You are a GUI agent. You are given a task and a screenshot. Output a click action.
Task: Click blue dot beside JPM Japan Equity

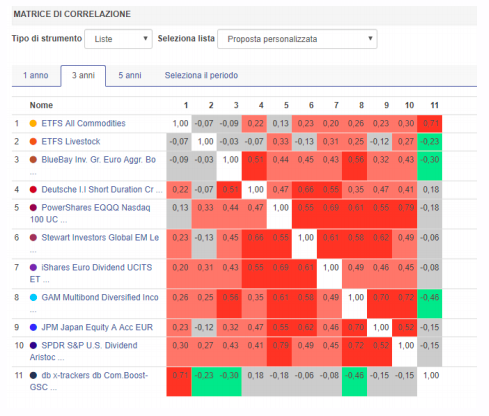click(33, 327)
